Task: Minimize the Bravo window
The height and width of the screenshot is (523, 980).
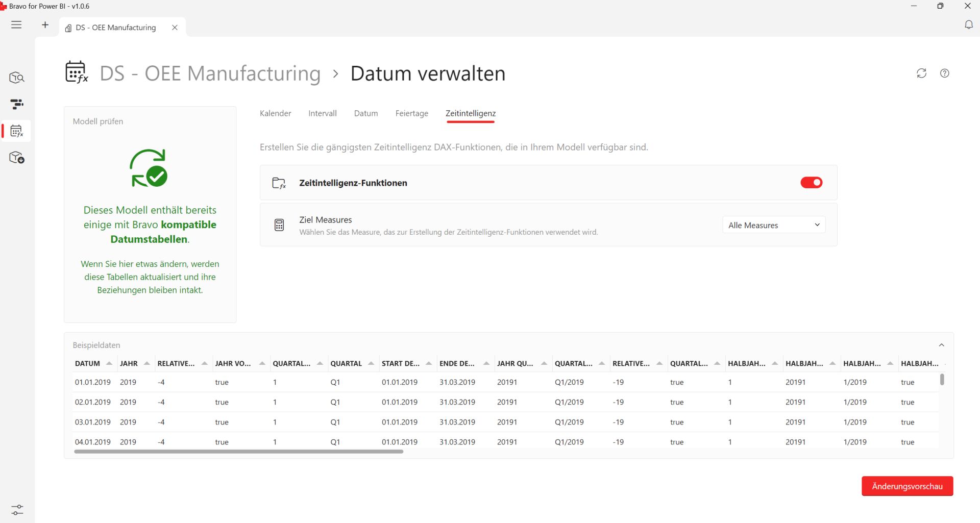Action: point(914,6)
